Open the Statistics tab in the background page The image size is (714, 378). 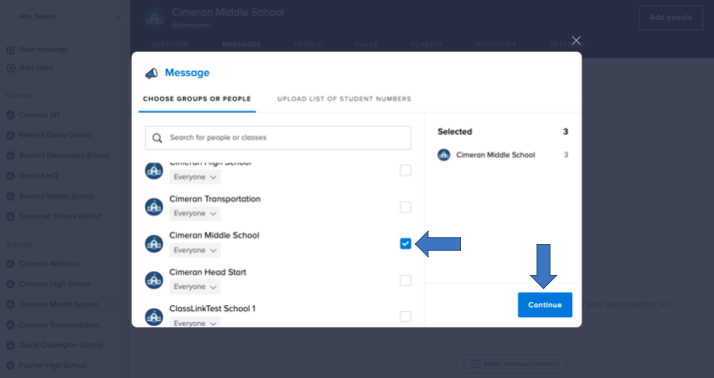coord(496,45)
